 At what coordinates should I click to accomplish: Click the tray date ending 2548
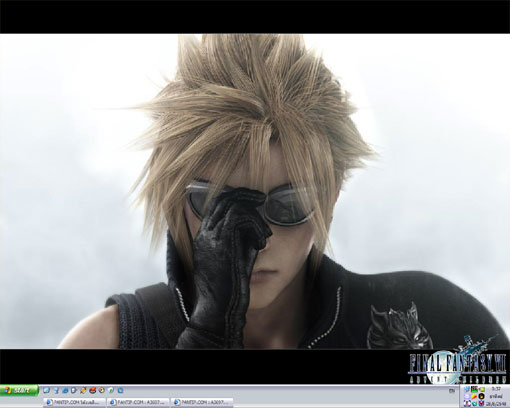click(496, 404)
